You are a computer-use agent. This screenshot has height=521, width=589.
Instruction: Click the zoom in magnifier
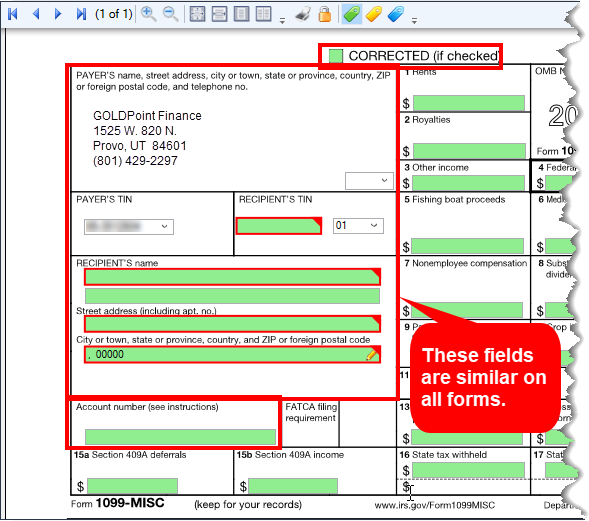point(148,14)
